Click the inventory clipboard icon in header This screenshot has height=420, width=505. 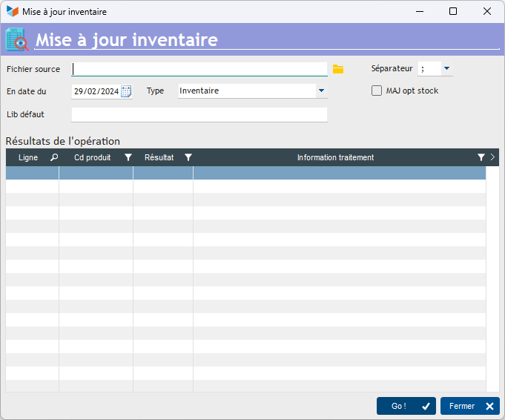pos(16,39)
